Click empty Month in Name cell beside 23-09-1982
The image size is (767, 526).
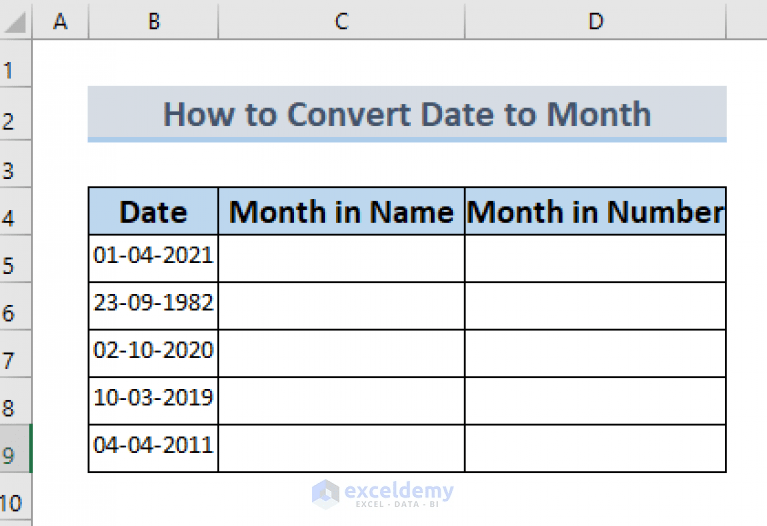point(341,306)
